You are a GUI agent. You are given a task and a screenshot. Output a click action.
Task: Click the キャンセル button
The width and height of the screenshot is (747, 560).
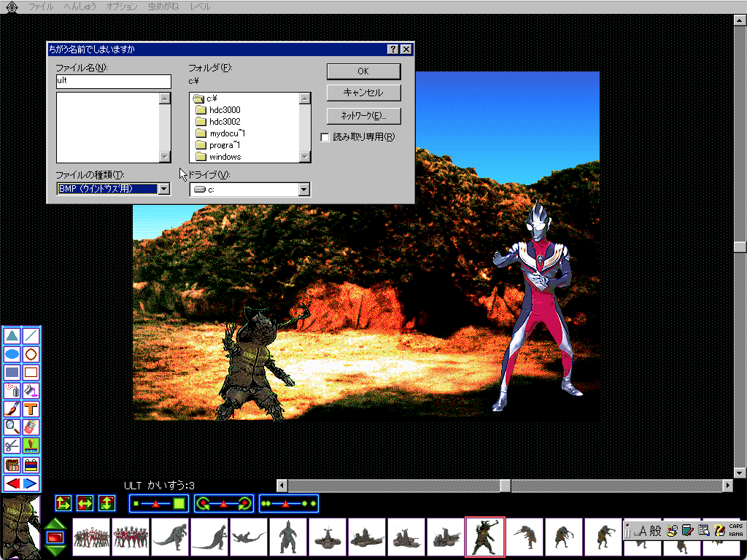point(363,93)
